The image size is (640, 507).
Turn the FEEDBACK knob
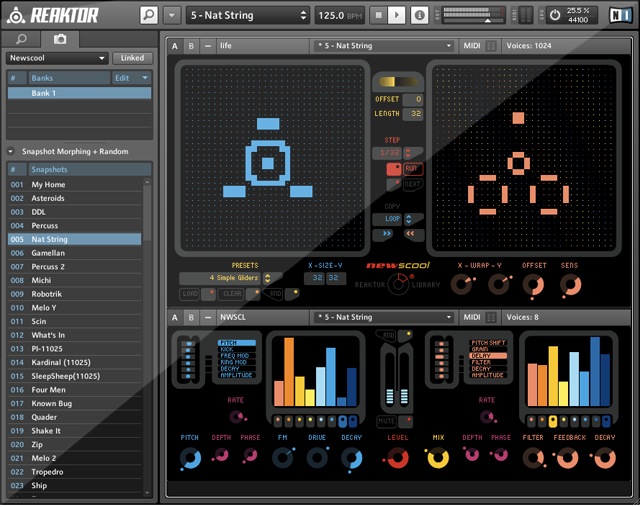point(568,458)
